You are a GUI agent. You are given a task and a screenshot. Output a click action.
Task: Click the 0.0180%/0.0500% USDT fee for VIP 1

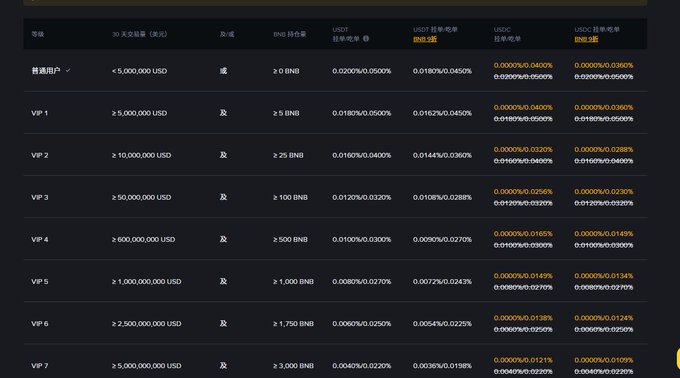tap(362, 113)
